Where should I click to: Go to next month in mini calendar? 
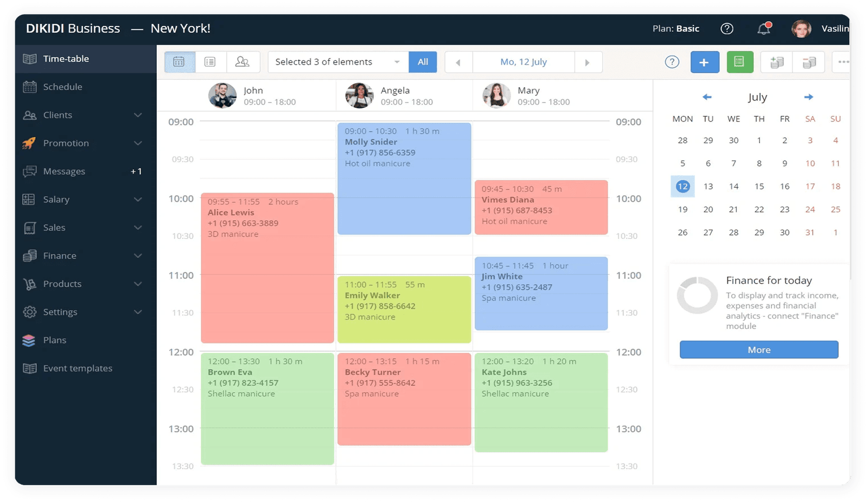point(808,97)
